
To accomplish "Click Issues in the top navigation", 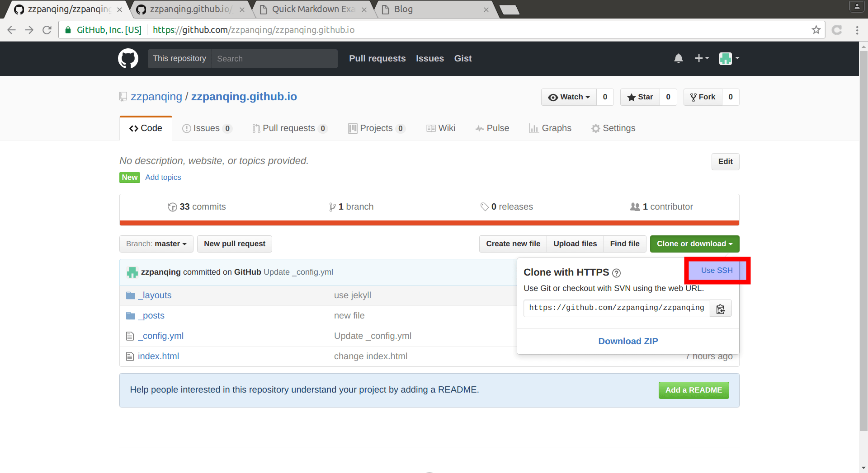I will click(430, 59).
